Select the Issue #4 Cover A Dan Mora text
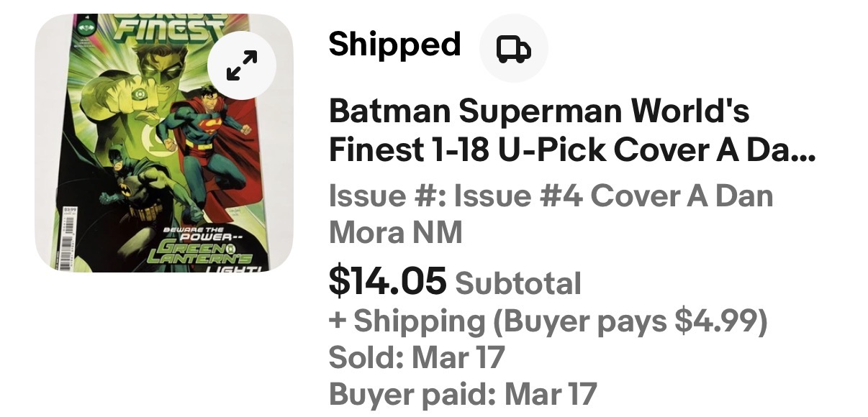 [x=551, y=196]
